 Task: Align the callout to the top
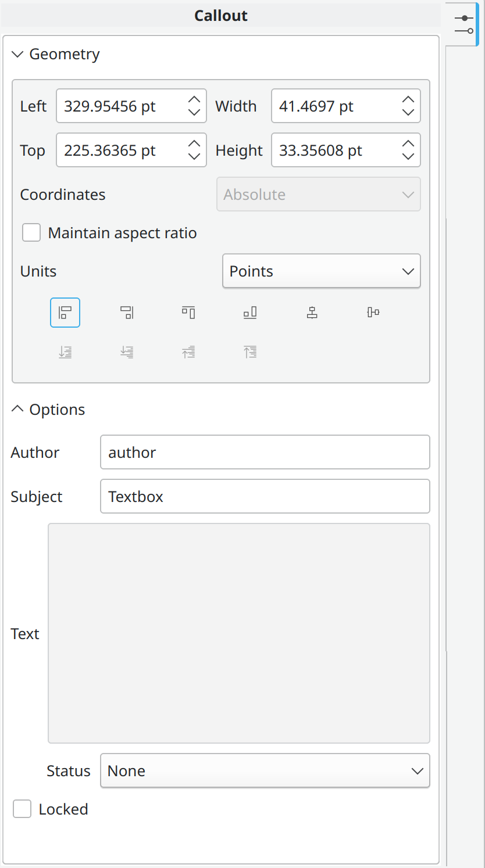pyautogui.click(x=188, y=312)
